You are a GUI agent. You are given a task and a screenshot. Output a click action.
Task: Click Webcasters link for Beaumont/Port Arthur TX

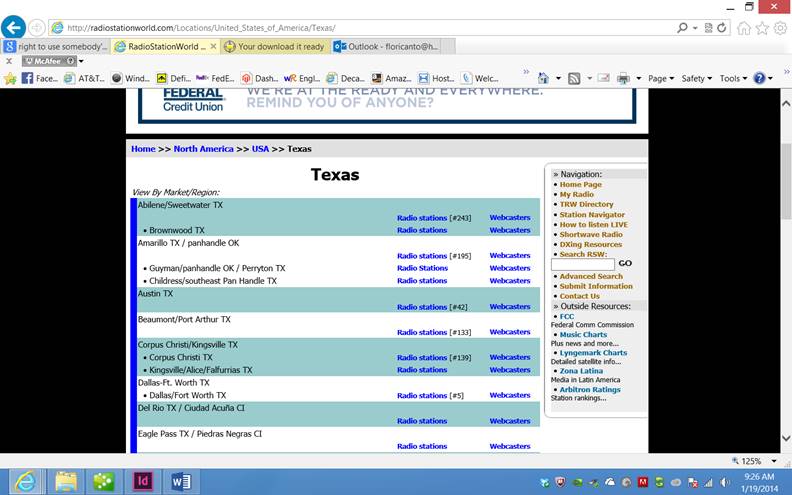pos(509,332)
